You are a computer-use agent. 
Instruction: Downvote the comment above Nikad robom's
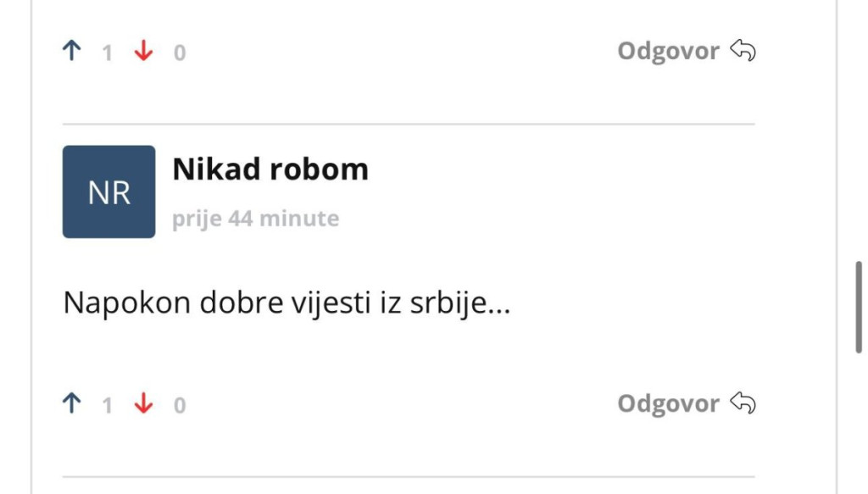click(x=143, y=50)
